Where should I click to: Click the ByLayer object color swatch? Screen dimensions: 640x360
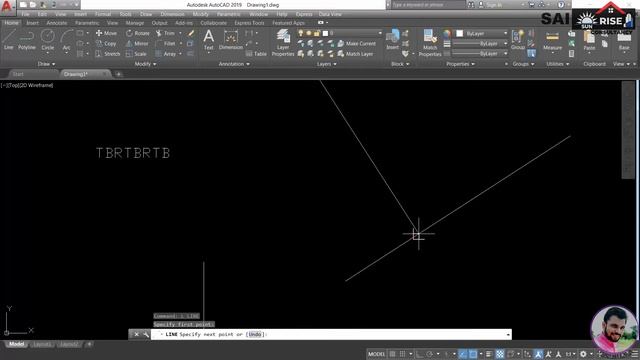pyautogui.click(x=460, y=33)
